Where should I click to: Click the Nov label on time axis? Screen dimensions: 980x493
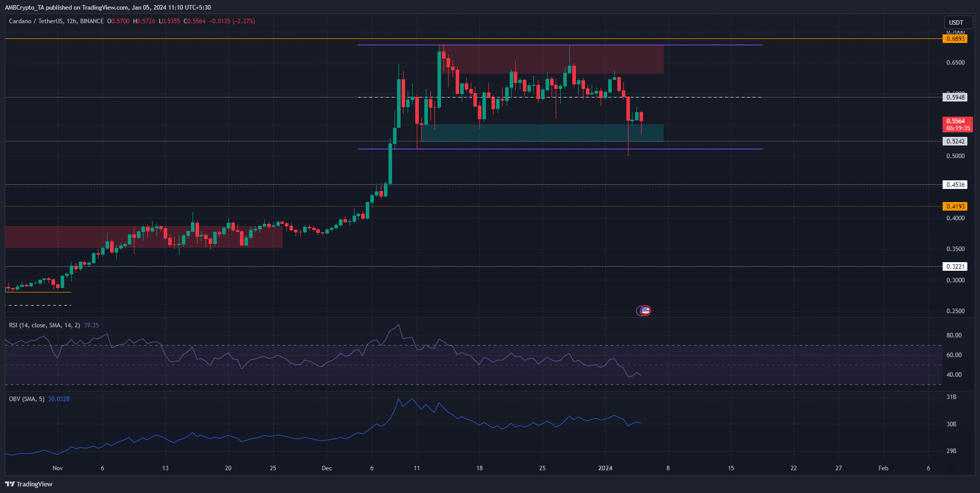tap(58, 468)
